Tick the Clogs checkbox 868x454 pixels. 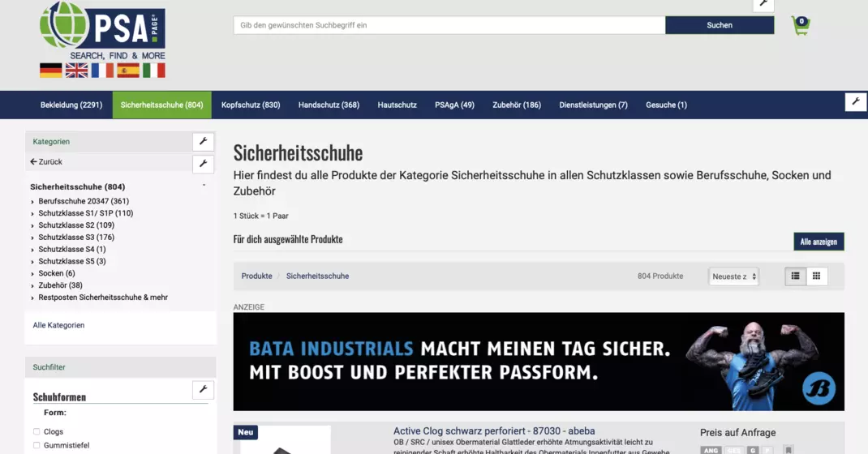pos(37,432)
